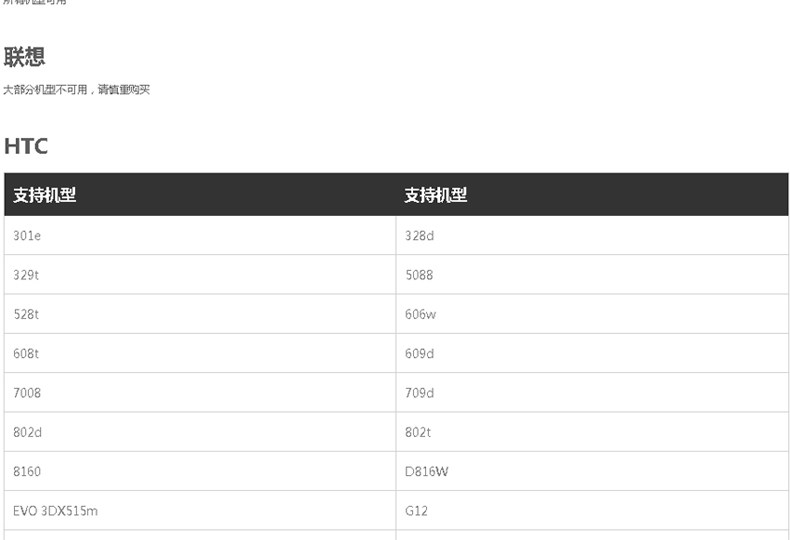Click the 802d model entry
This screenshot has width=790, height=540.
tap(27, 432)
